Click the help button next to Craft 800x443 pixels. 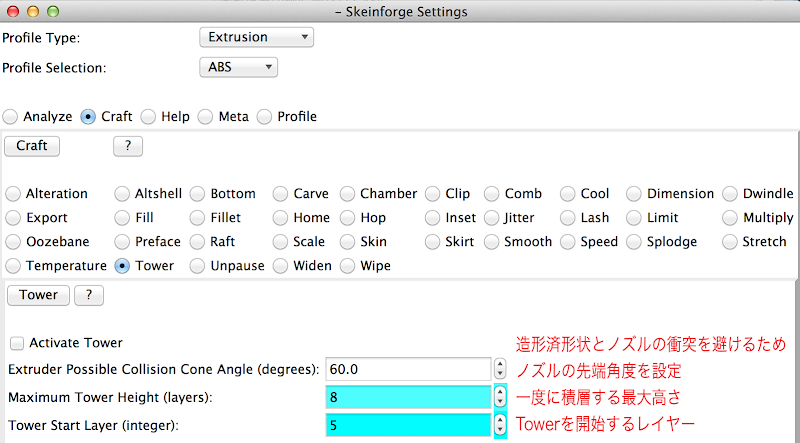[128, 146]
